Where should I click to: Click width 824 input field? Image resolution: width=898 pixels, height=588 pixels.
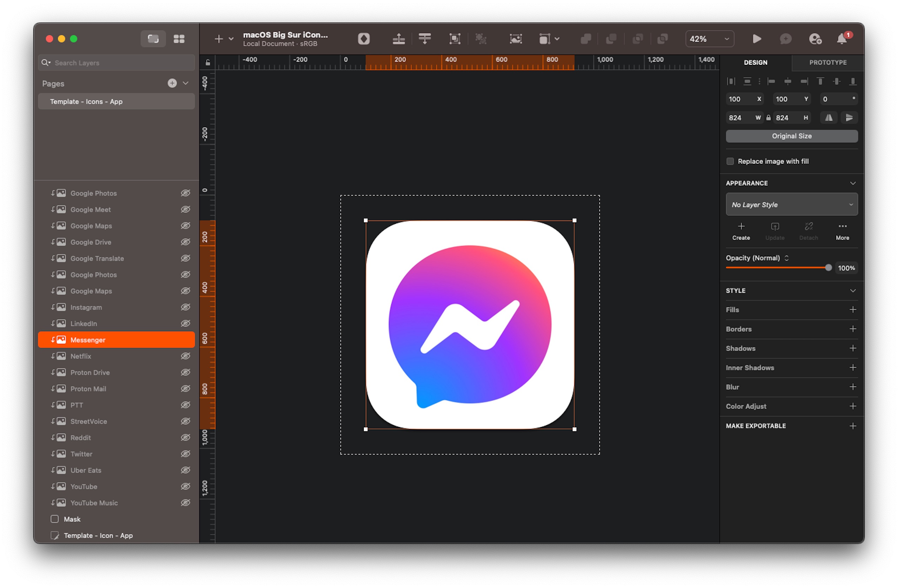point(745,118)
